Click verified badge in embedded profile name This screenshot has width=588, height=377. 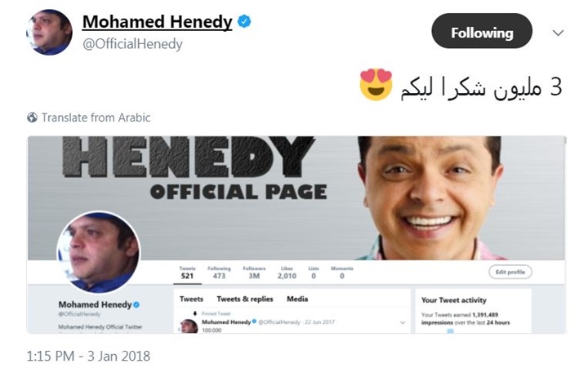(x=136, y=304)
